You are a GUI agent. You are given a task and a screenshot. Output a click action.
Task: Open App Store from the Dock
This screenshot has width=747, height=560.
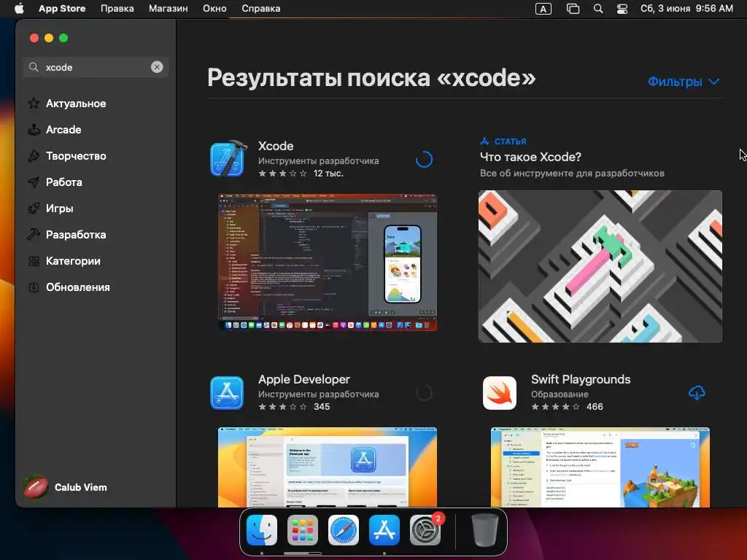tap(384, 530)
